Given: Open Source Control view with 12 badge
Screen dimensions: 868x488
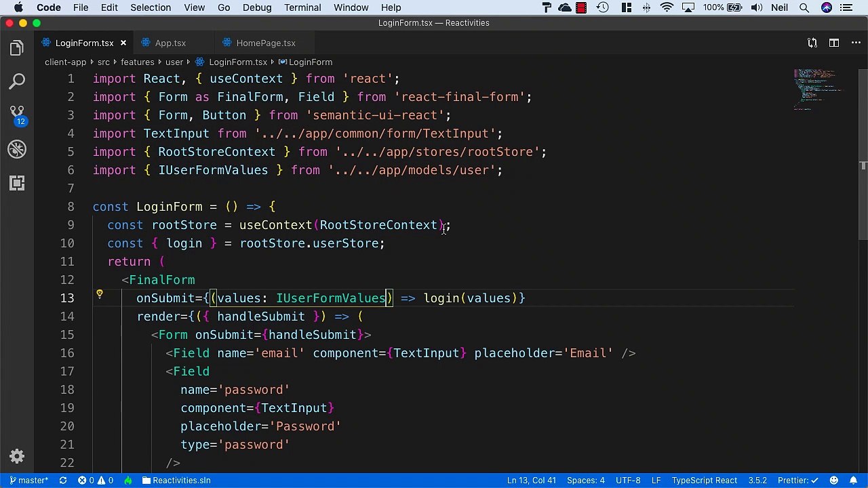Looking at the screenshot, I should point(17,115).
